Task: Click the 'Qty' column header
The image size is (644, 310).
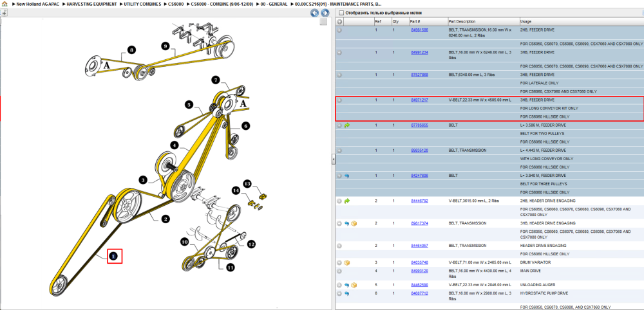Action: (400, 21)
